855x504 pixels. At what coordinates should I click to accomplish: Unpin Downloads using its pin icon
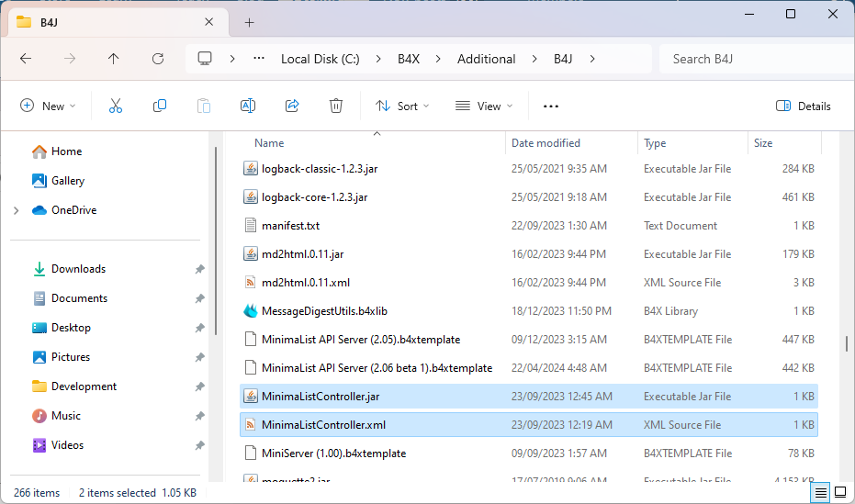pos(199,269)
